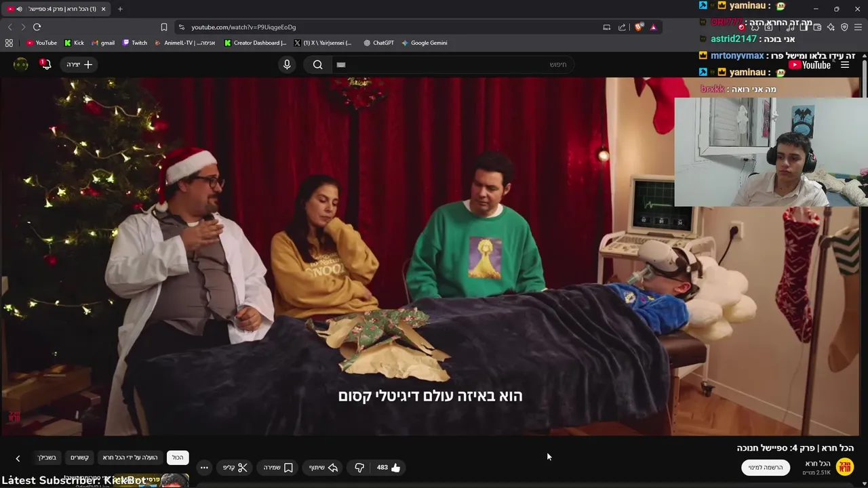Mute the tab using its speaker icon
The height and width of the screenshot is (488, 868).
[x=19, y=9]
